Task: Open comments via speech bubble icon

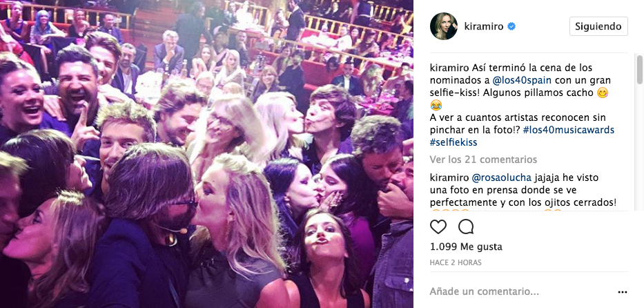Action: click(466, 227)
